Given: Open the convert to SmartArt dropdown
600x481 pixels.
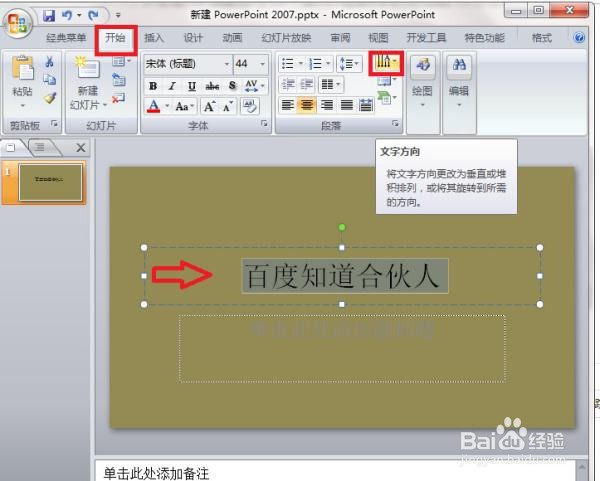Looking at the screenshot, I should tap(386, 98).
